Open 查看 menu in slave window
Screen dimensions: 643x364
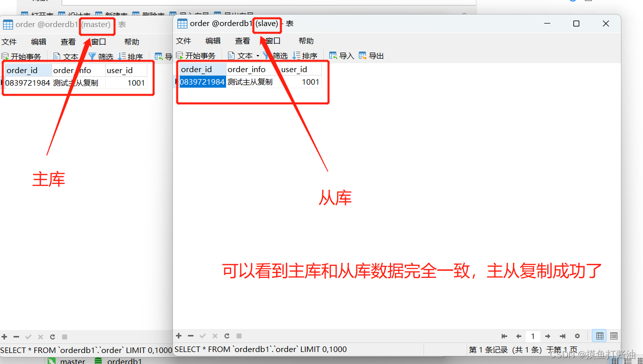[x=243, y=41]
